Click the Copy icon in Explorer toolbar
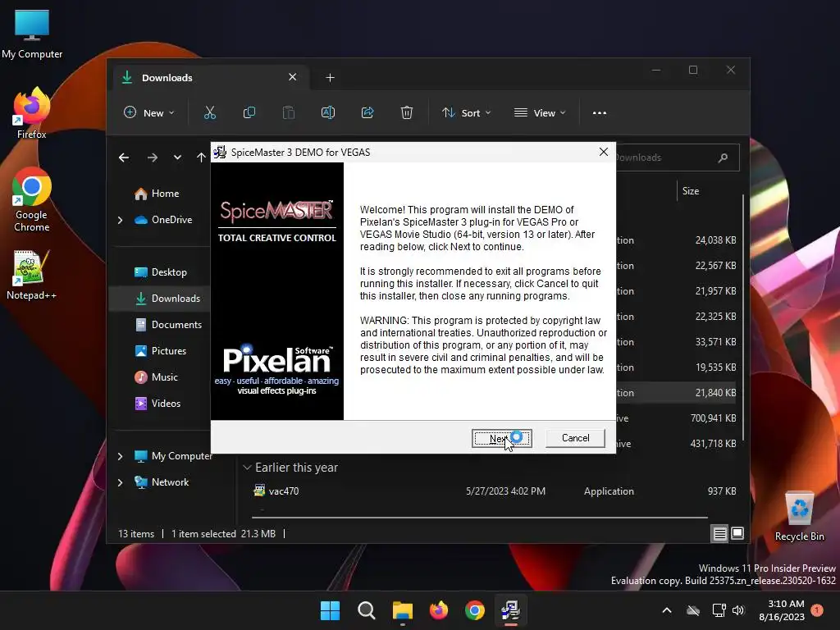The image size is (840, 630). click(x=249, y=113)
